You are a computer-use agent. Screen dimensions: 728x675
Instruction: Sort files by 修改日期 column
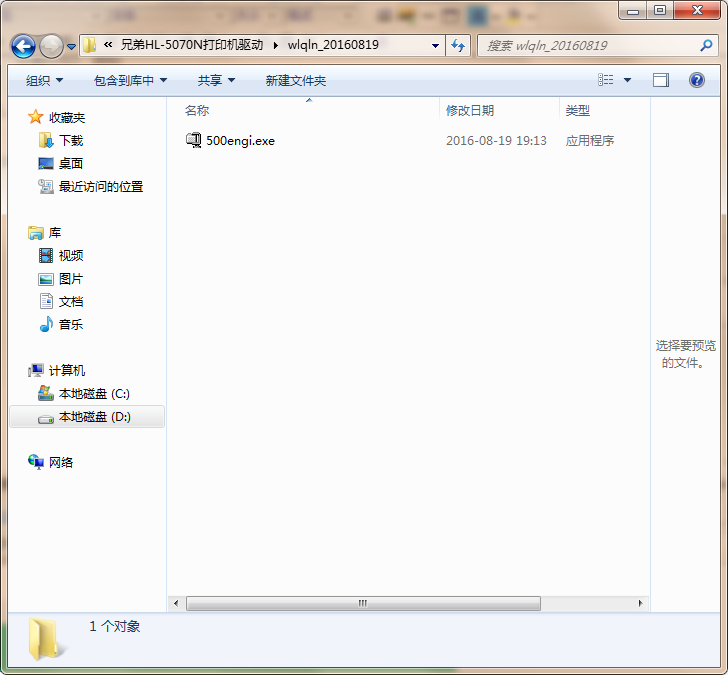[470, 110]
